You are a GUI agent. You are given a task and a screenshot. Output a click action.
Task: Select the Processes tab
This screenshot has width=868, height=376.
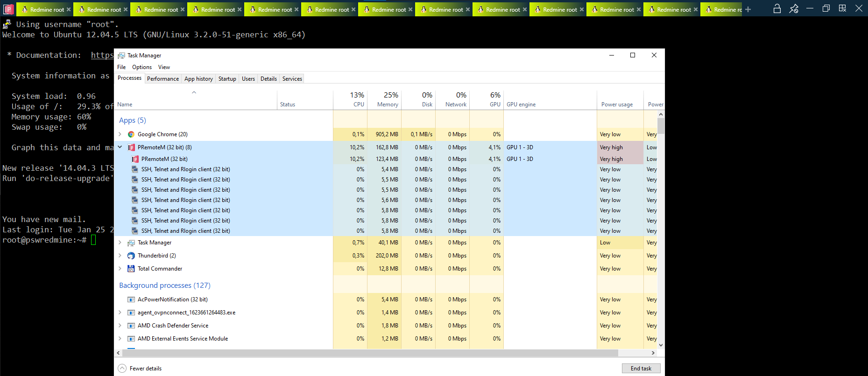[129, 78]
